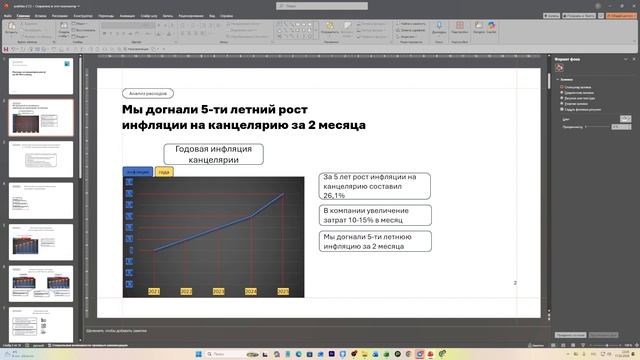This screenshot has width=640, height=360.
Task: Enable Hide background graphics checkbox
Action: (x=562, y=109)
